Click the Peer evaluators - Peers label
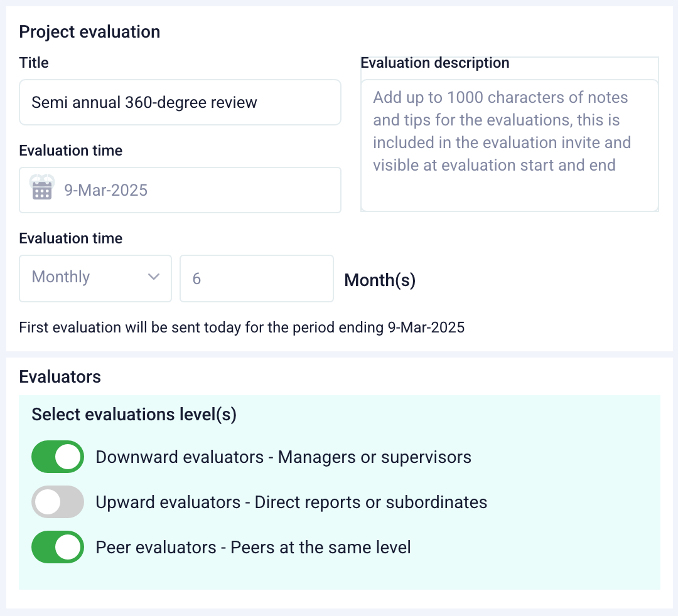The image size is (678, 616). pos(253,547)
